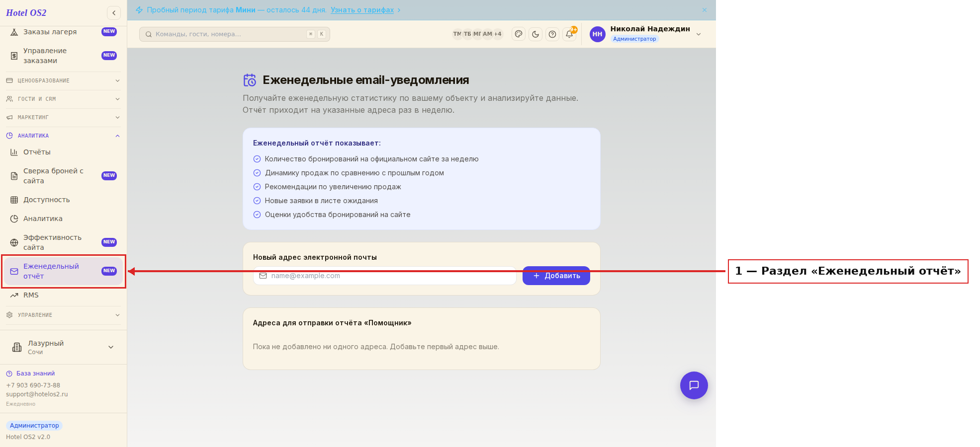Show the +4 more users

(x=498, y=34)
